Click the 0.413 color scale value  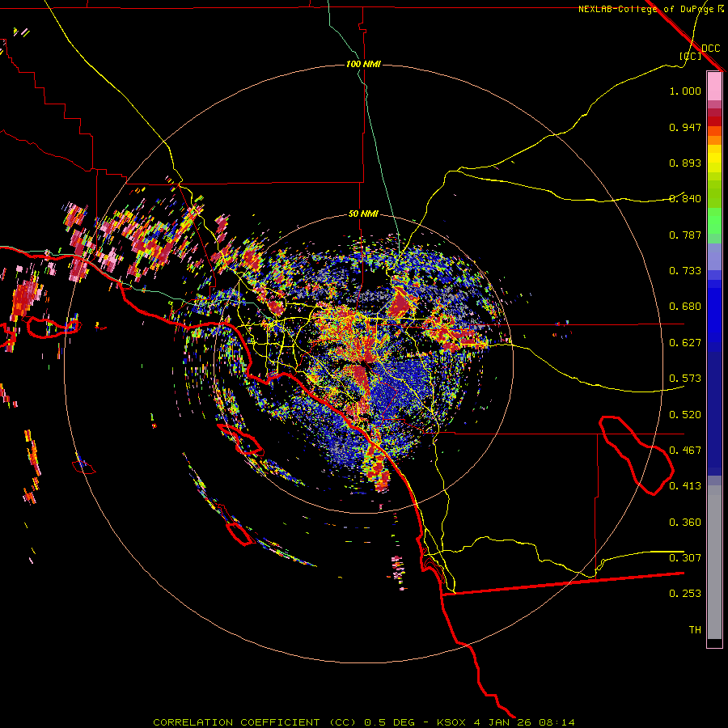tap(685, 486)
